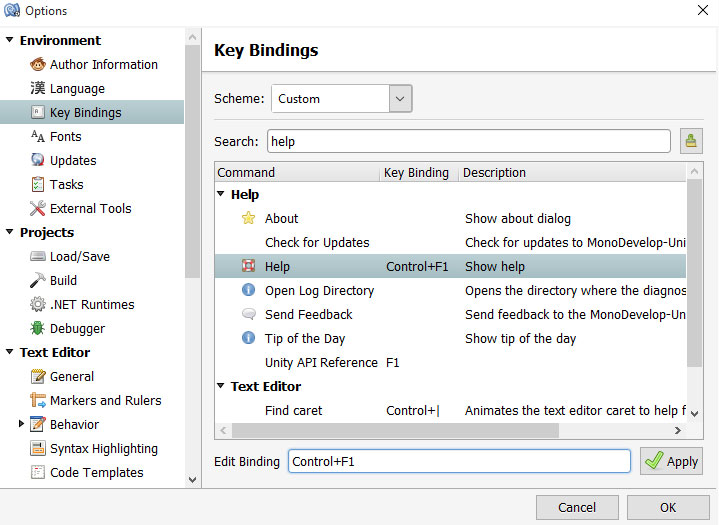Click the command list scroll right arrow

(678, 430)
